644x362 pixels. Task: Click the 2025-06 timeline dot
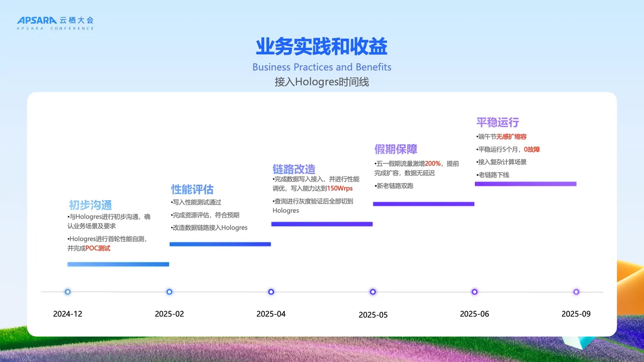474,292
